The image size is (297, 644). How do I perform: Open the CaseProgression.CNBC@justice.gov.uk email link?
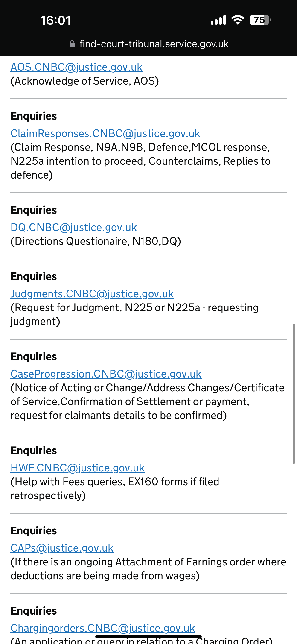click(106, 374)
